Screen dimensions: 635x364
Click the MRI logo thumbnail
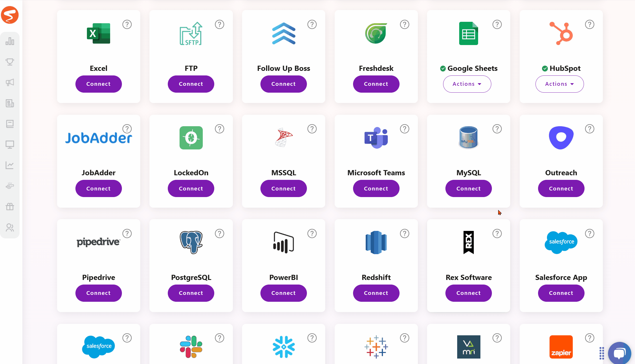pos(469,347)
